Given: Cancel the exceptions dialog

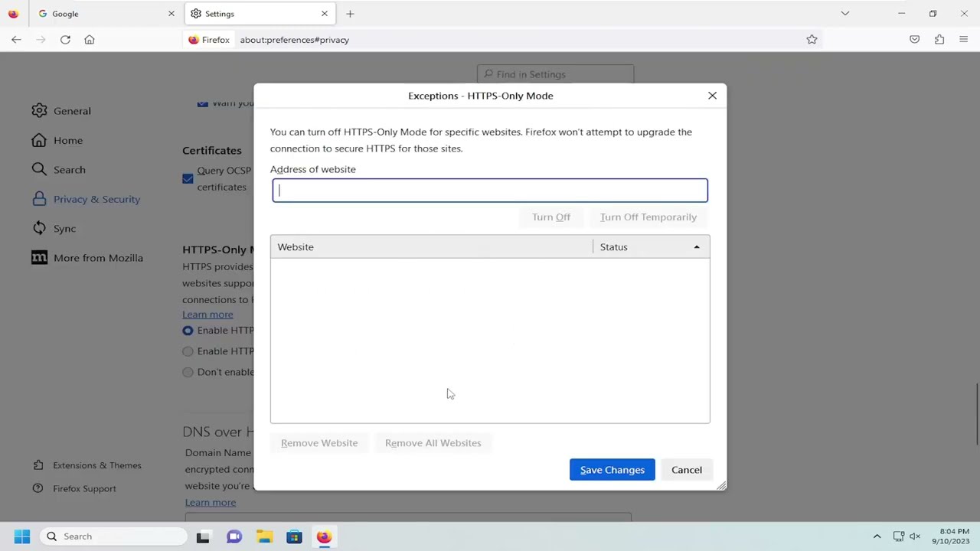Looking at the screenshot, I should tap(687, 470).
